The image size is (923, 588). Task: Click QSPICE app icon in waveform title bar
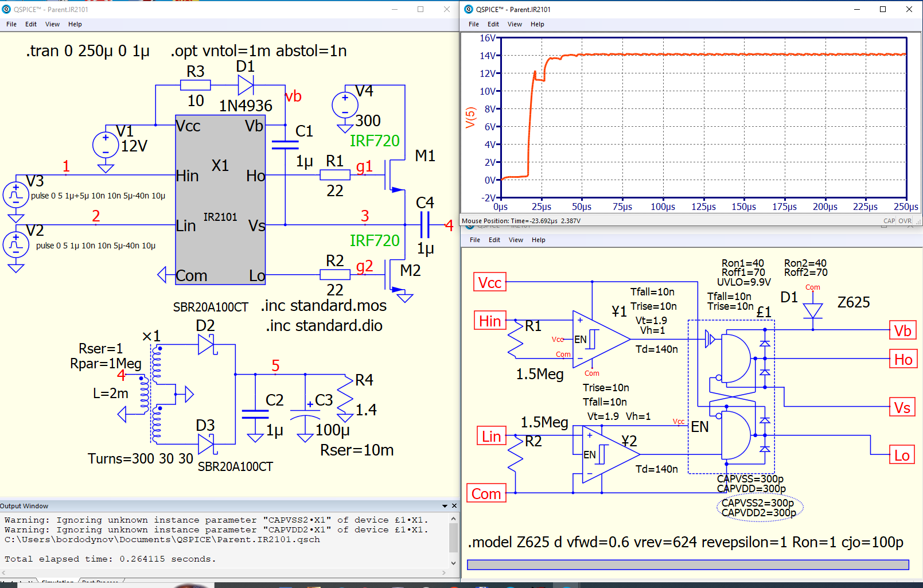click(469, 9)
